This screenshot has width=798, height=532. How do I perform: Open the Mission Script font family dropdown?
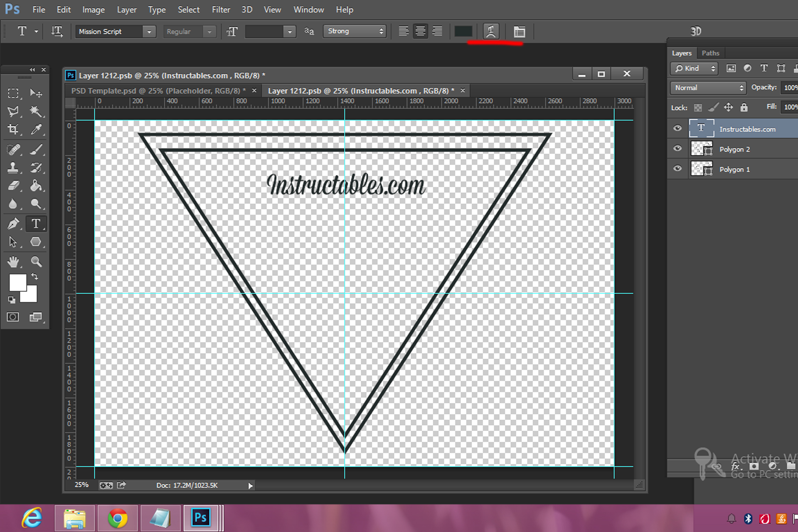(x=149, y=32)
